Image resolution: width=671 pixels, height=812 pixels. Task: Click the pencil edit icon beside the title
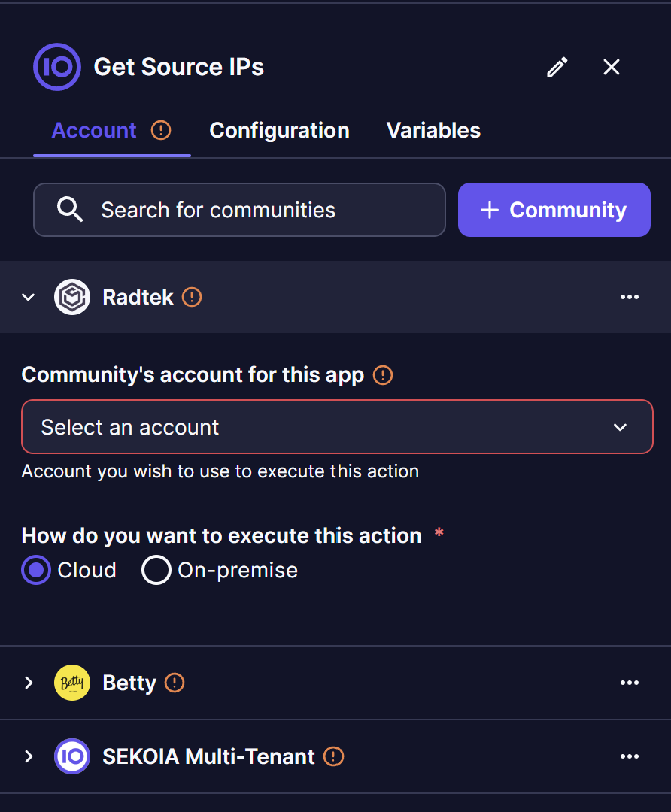pos(557,68)
